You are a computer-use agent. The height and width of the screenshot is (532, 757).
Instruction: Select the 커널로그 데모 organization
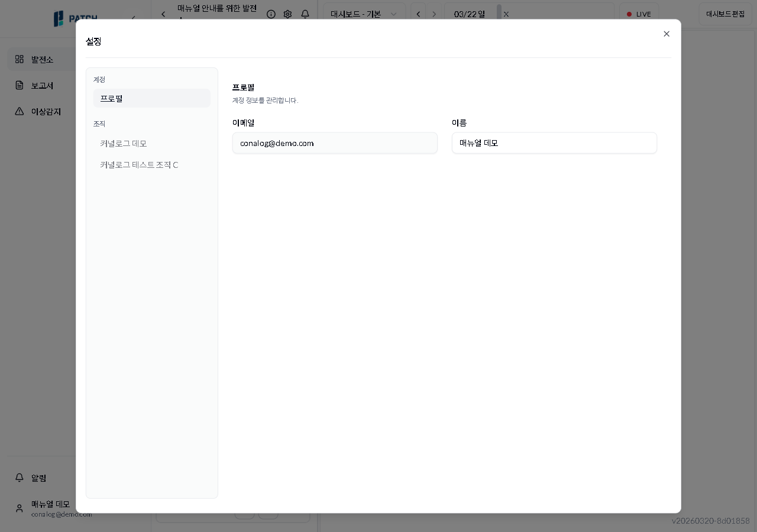123,143
